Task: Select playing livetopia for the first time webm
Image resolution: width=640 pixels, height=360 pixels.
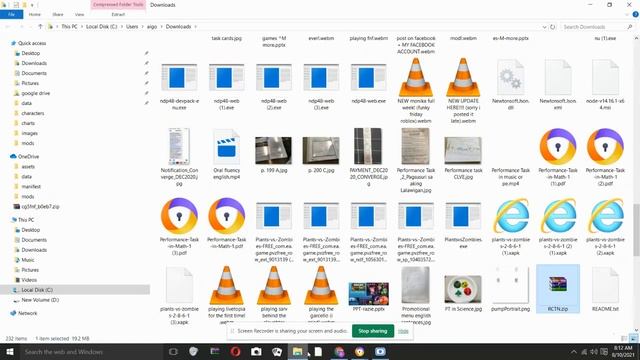Action: (227, 295)
